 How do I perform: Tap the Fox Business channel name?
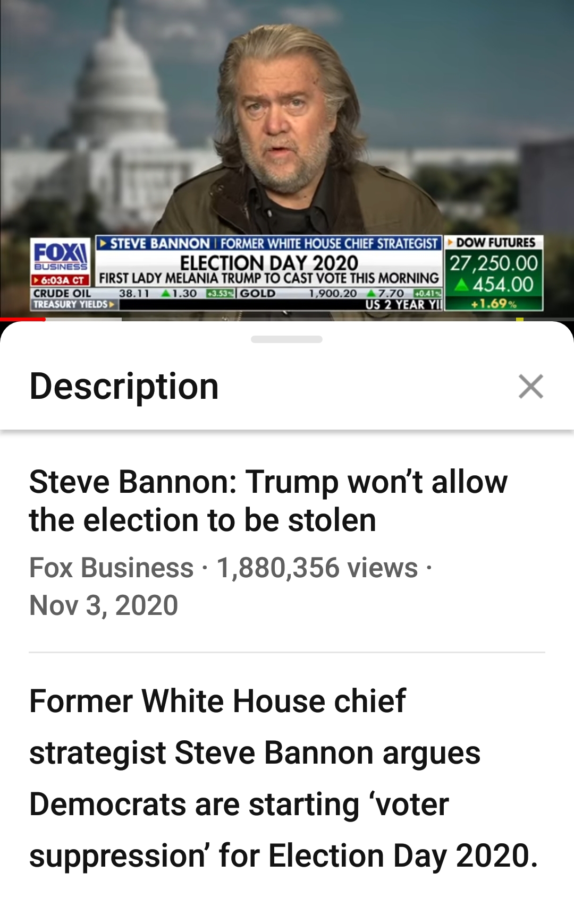coord(111,568)
